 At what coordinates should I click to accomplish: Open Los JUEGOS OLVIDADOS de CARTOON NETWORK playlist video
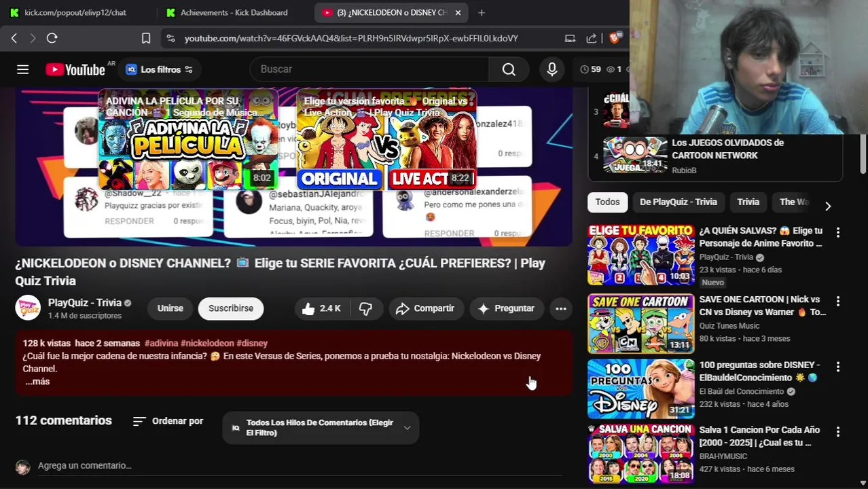click(x=715, y=156)
